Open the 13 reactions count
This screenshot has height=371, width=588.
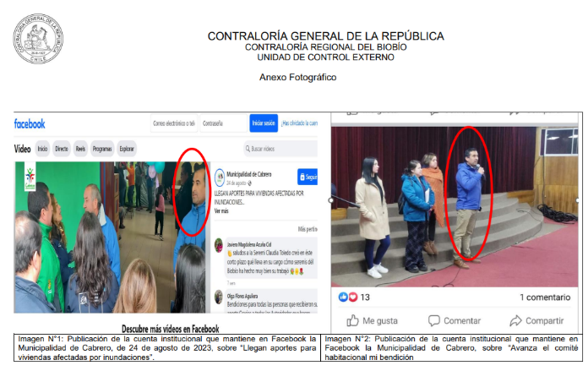tap(365, 297)
